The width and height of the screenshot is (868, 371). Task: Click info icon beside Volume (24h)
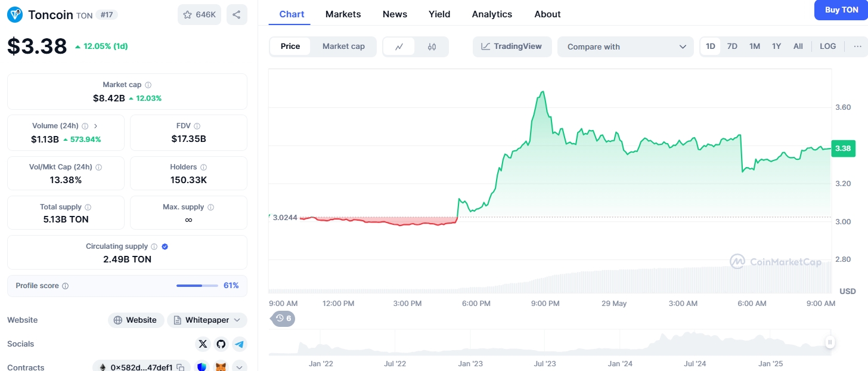[85, 126]
